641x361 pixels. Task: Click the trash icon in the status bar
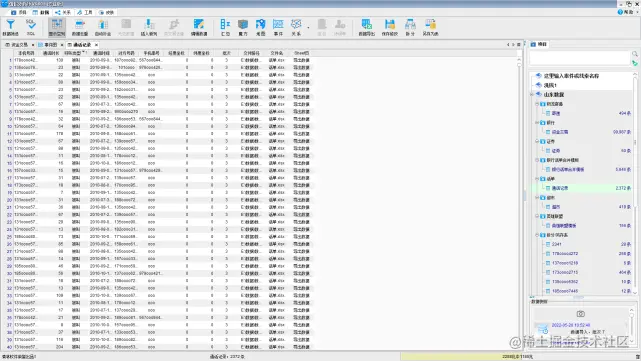coord(637,357)
